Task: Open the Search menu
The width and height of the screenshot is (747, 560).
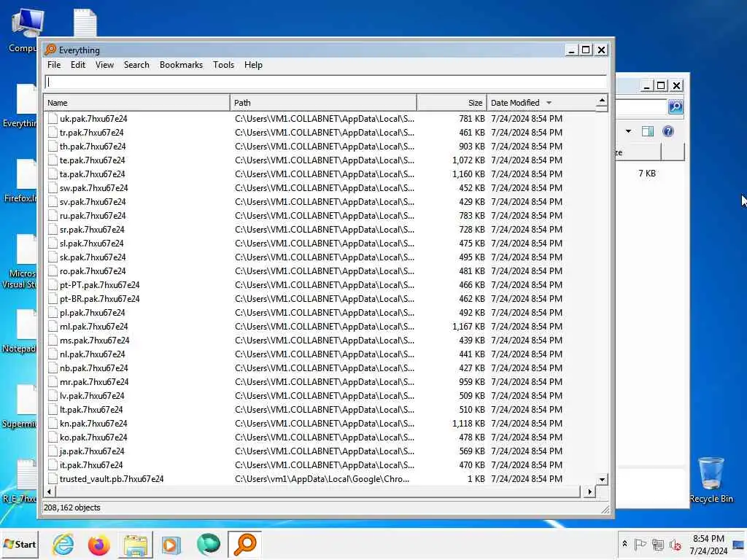Action: 136,65
